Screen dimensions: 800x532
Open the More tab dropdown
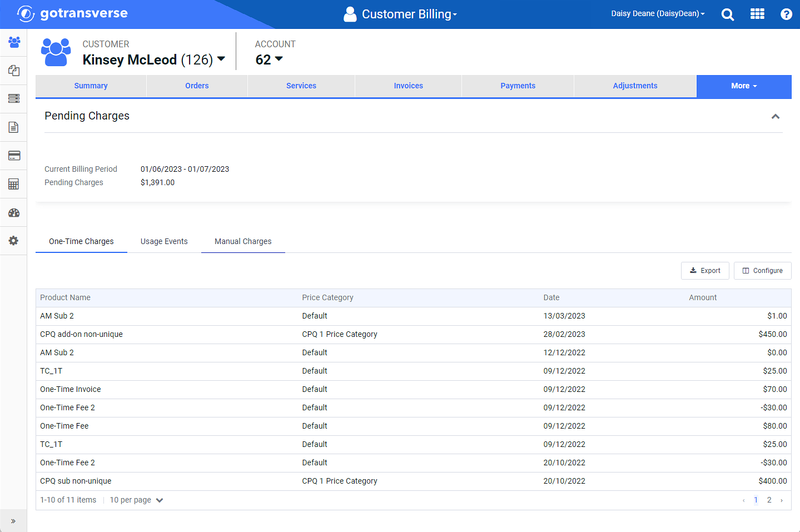[x=744, y=86]
